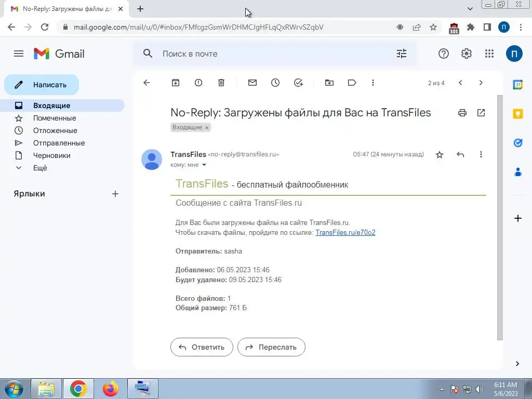The image size is (532, 399).
Task: Open the TransFiles.ru/e70o2 download link
Action: pos(345,232)
